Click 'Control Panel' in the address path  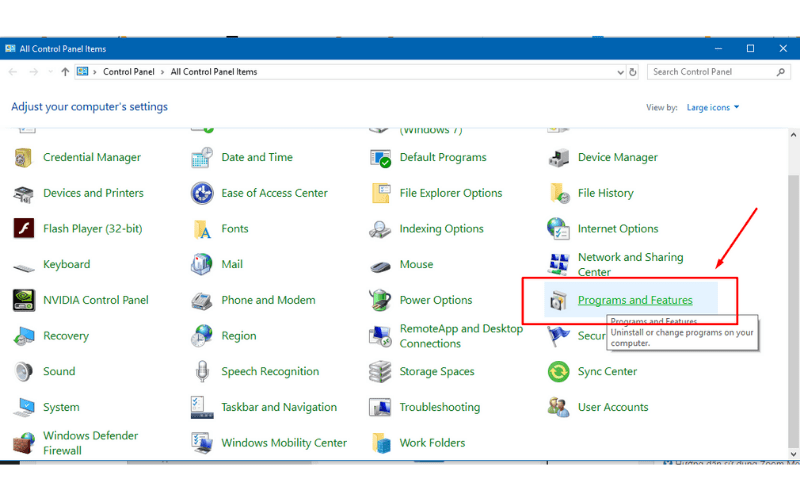tap(130, 72)
